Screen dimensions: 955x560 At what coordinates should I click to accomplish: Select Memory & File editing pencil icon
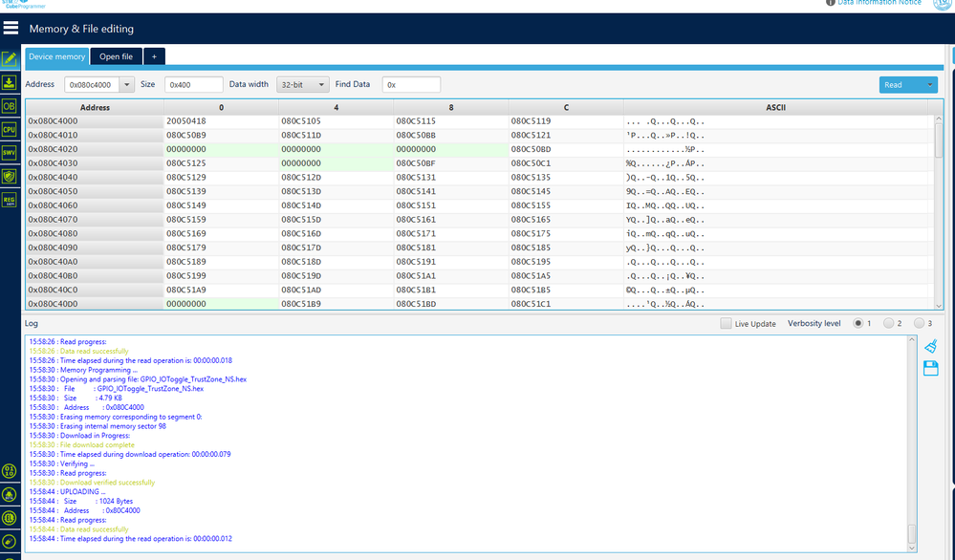click(x=10, y=59)
